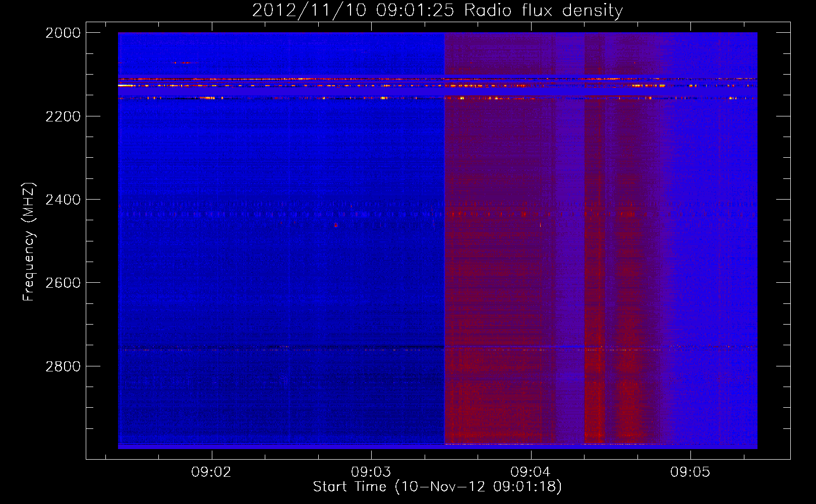
Task: Click the 2800 frequency tick label
Action: [x=63, y=366]
